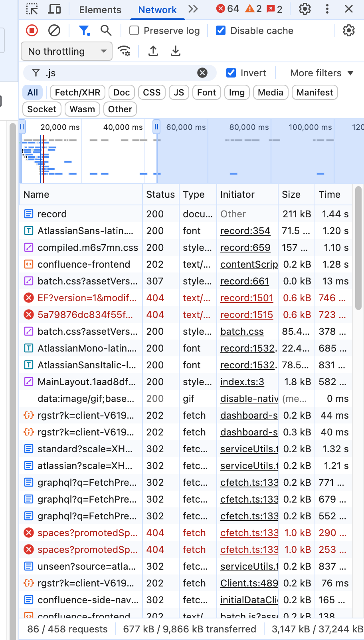Select the CSS type filter
Image resolution: width=364 pixels, height=640 pixels.
coord(152,93)
